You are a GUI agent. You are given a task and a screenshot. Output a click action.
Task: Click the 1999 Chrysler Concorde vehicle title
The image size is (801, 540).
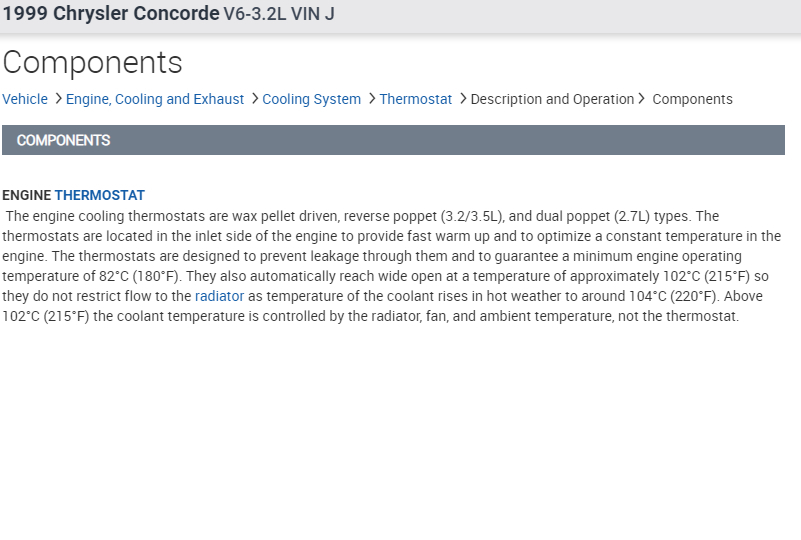coord(111,14)
